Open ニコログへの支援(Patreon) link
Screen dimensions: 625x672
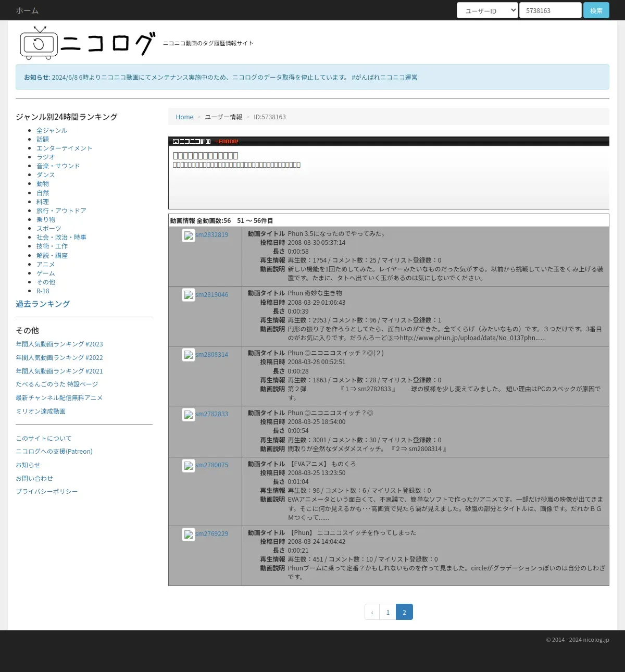pos(54,451)
